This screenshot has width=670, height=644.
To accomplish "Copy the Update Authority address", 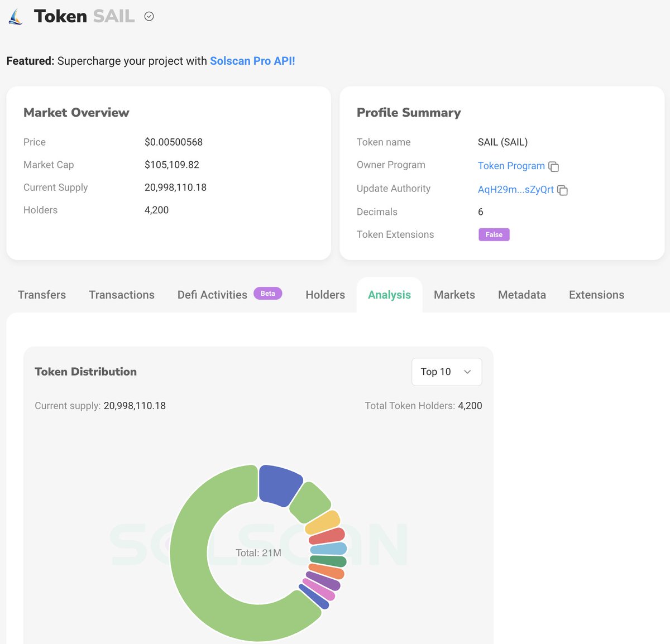I will pos(563,190).
